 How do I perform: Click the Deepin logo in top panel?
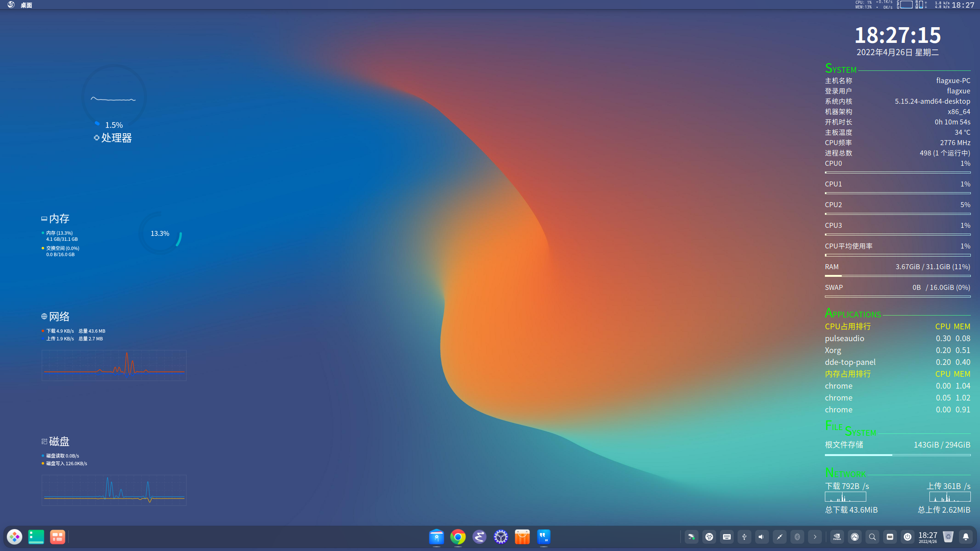[x=11, y=5]
